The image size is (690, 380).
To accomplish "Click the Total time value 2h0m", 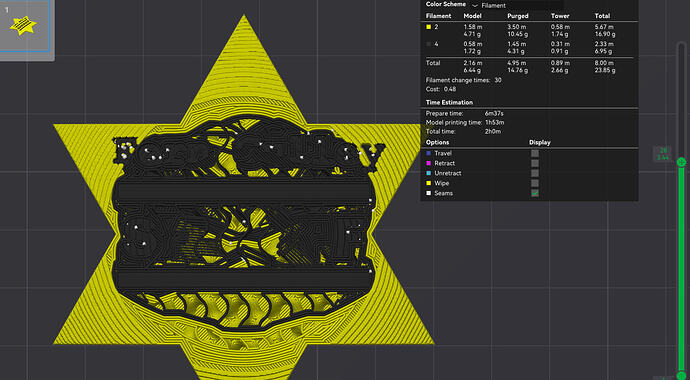I will point(493,131).
